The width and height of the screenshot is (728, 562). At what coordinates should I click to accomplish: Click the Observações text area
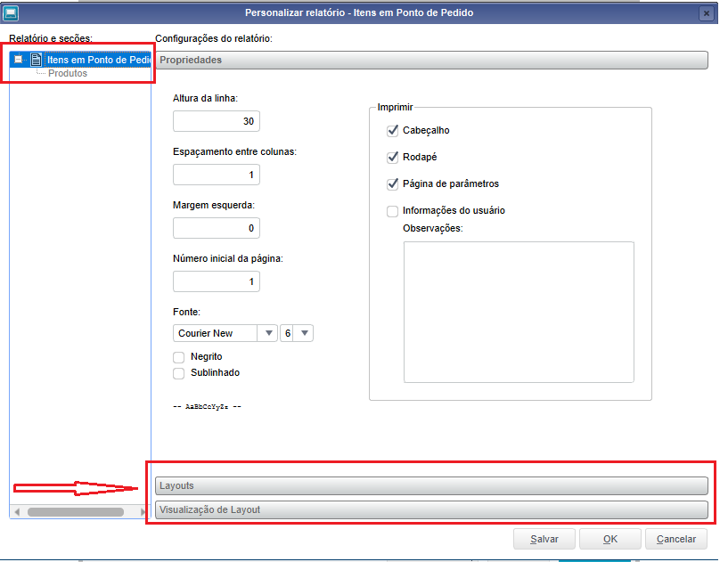click(519, 312)
